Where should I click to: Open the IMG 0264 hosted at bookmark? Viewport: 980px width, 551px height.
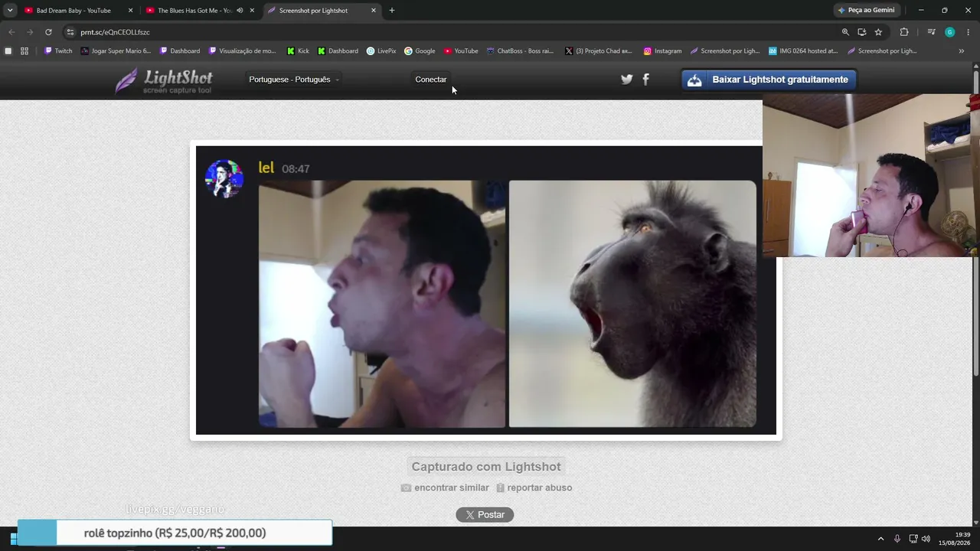[x=803, y=51]
